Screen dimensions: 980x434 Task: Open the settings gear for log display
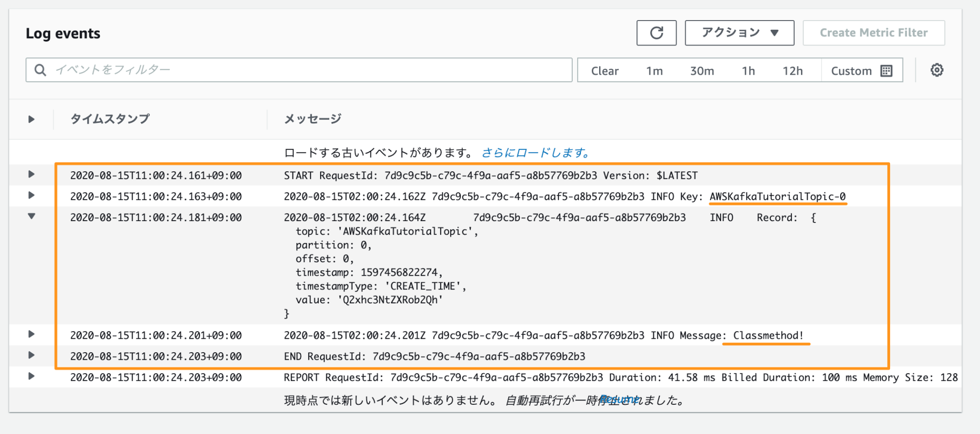[936, 70]
